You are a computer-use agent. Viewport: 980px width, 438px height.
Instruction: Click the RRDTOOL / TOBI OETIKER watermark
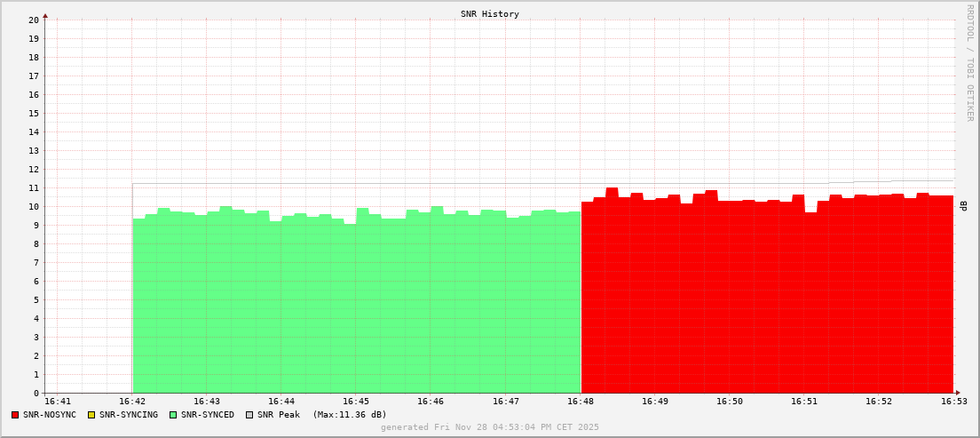pos(969,62)
